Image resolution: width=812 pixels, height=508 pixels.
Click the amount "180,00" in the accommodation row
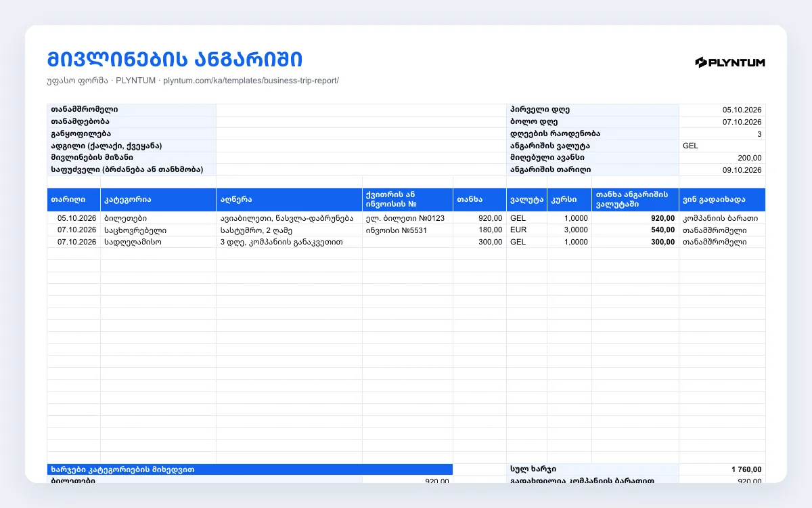click(x=480, y=230)
